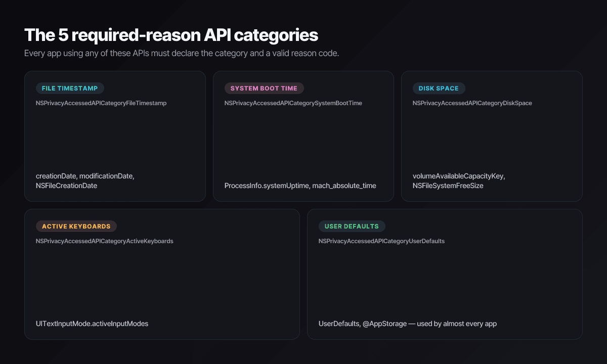Click 'NSPrivacyAccessedAPICategoryDiskSpace' text

click(x=472, y=103)
